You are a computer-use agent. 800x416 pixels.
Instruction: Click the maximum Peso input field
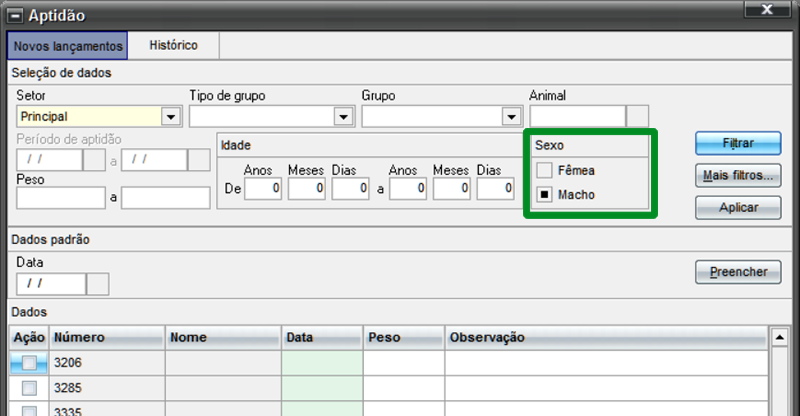166,198
